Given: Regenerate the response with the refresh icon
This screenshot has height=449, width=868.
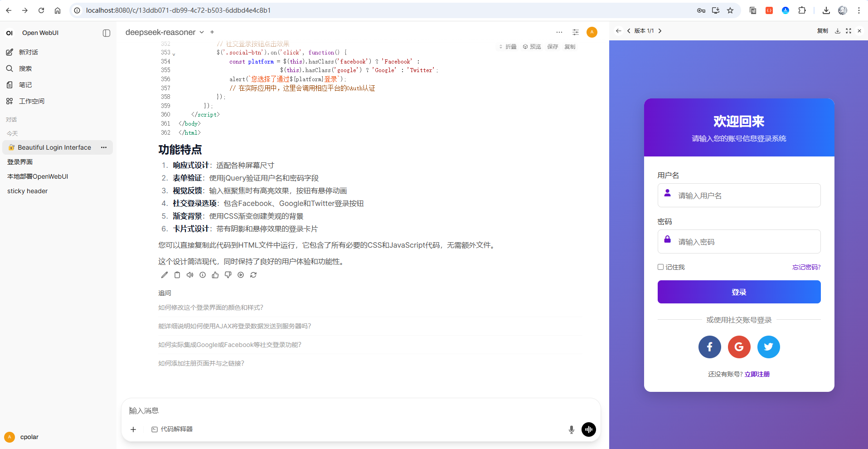Looking at the screenshot, I should tap(253, 275).
